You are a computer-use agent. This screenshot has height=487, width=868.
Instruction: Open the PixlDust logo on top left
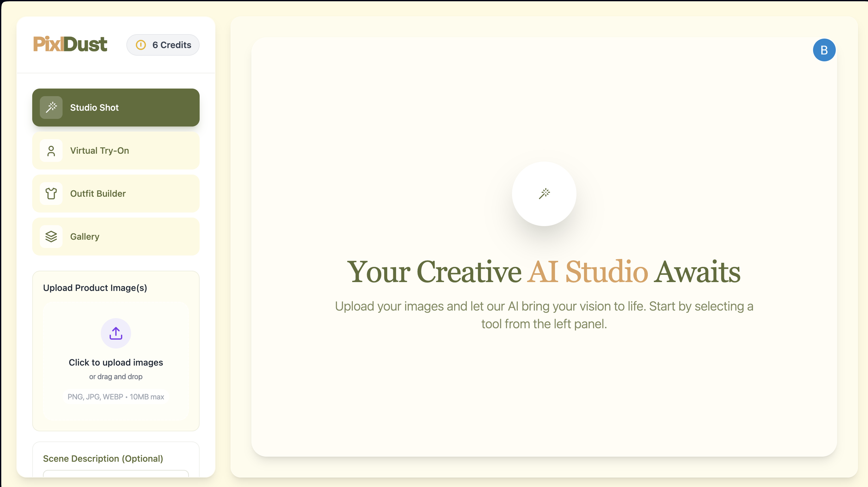click(70, 44)
